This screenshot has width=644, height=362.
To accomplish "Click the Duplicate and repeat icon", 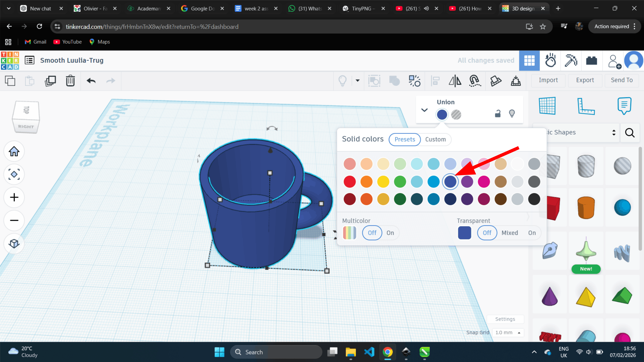I will [x=50, y=81].
